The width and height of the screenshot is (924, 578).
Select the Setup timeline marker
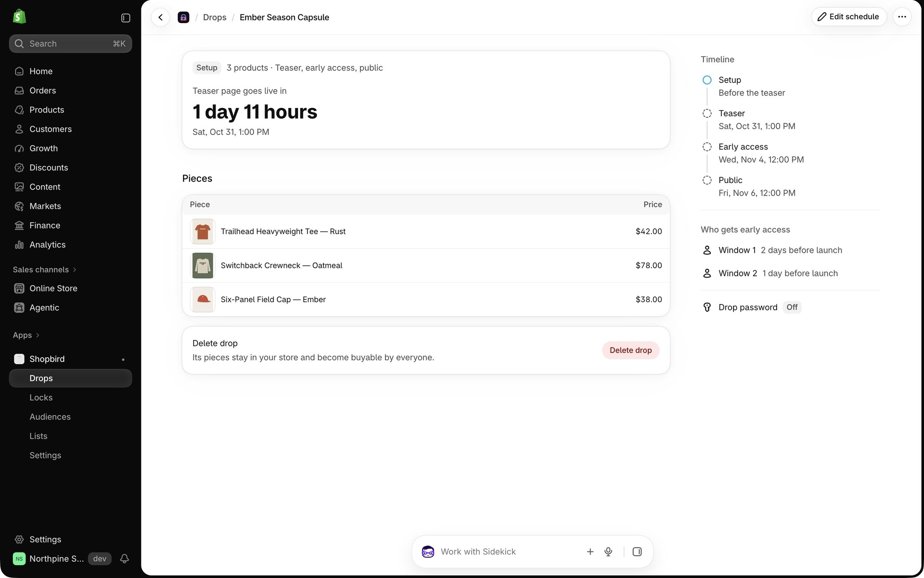[x=707, y=80]
